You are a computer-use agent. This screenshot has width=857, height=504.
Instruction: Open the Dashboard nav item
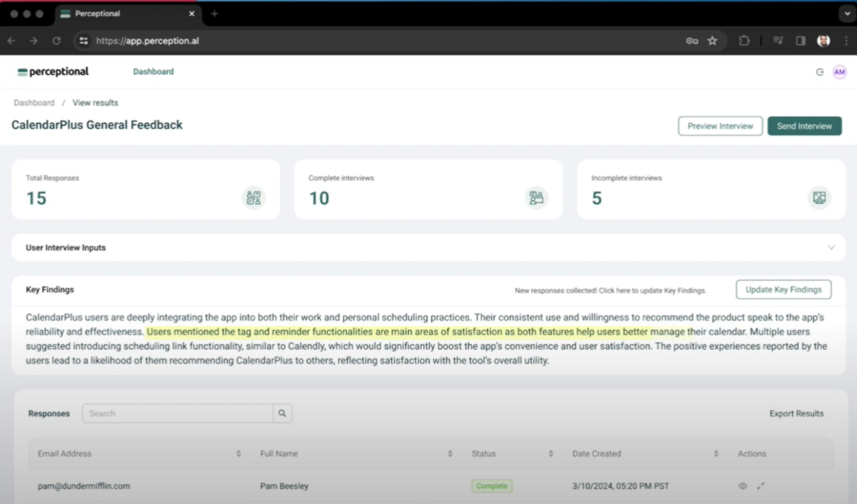[153, 71]
